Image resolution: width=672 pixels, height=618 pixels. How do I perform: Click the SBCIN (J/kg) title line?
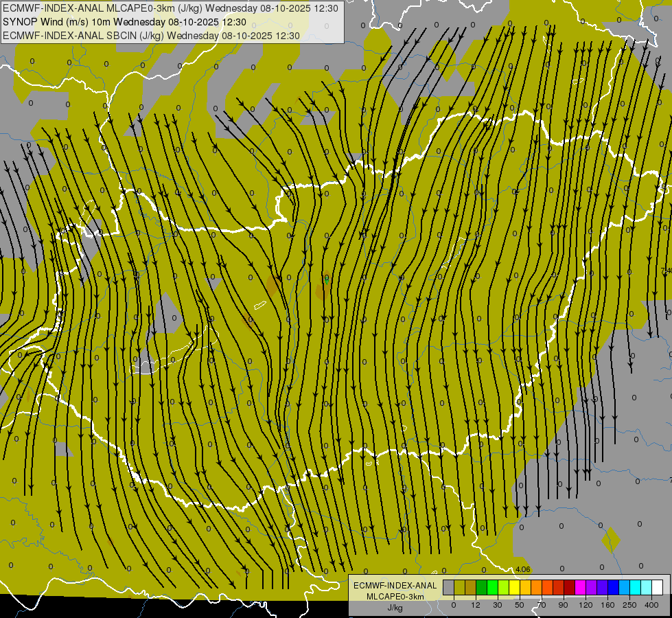coord(151,36)
